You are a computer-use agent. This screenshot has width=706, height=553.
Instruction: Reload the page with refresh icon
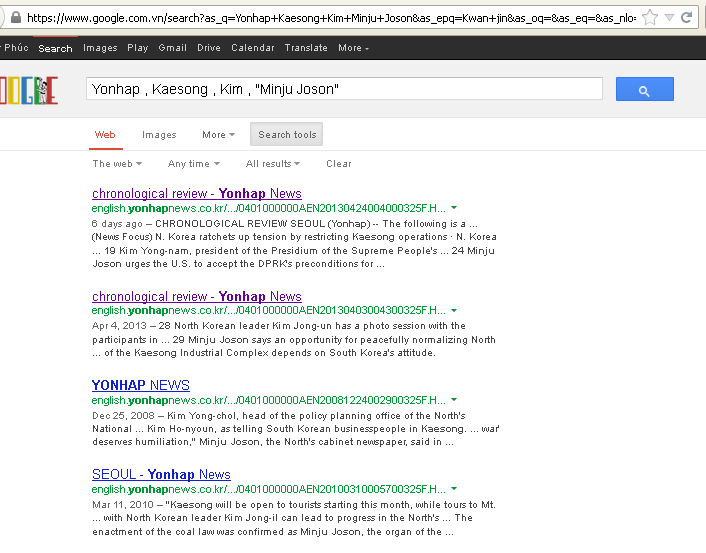(686, 18)
